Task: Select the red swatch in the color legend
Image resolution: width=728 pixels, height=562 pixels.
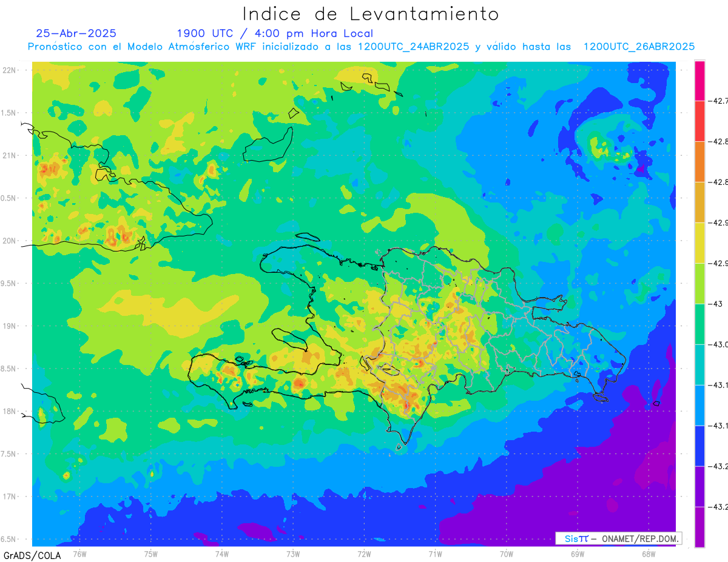Action: tap(699, 121)
